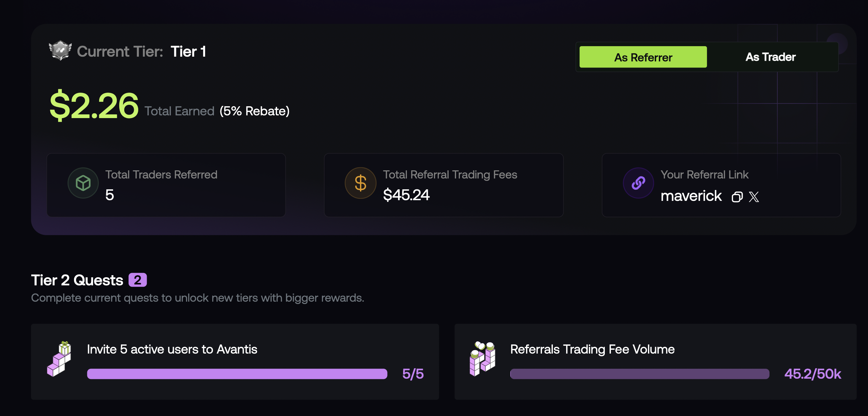Click the Total Traders Referred card
The image size is (868, 416).
(x=166, y=185)
